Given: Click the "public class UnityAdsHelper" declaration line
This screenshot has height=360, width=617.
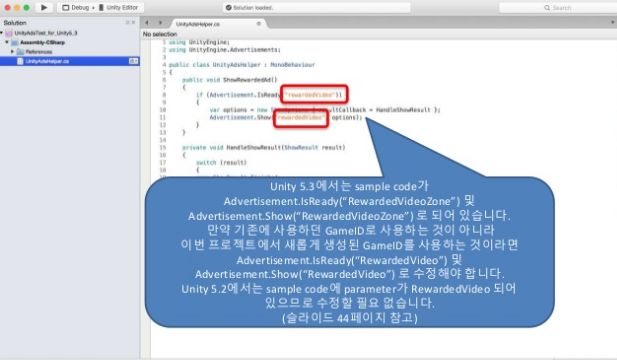Looking at the screenshot, I should 242,65.
